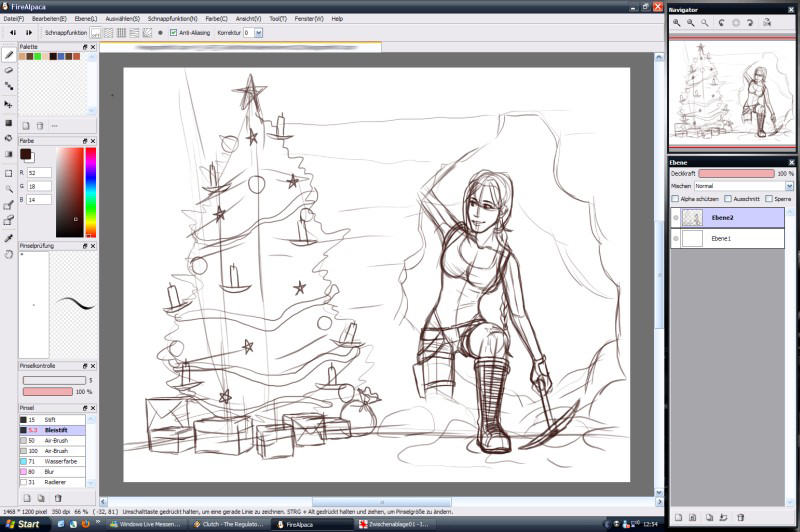
Task: Enable Alpha schützen checkbox
Action: [675, 198]
